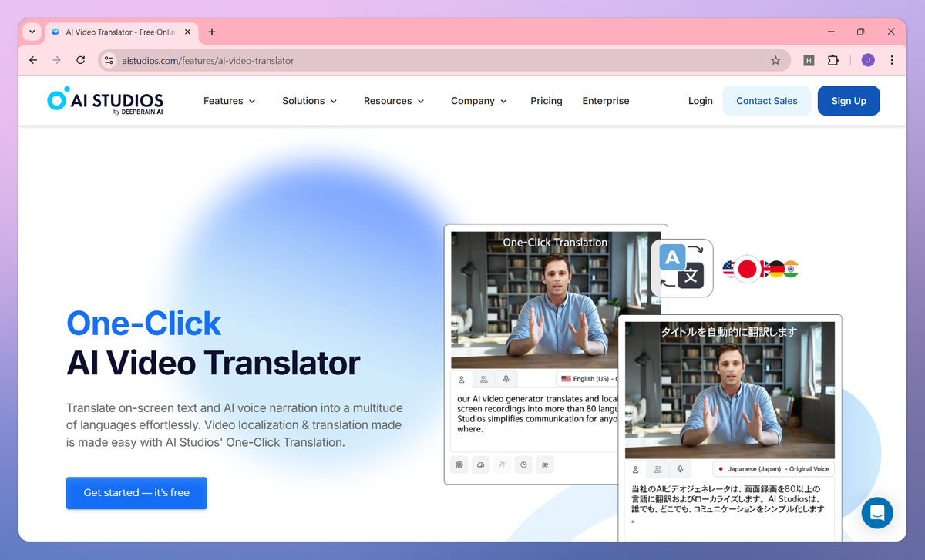
Task: Open the tab search dropdown arrow
Action: coord(32,32)
